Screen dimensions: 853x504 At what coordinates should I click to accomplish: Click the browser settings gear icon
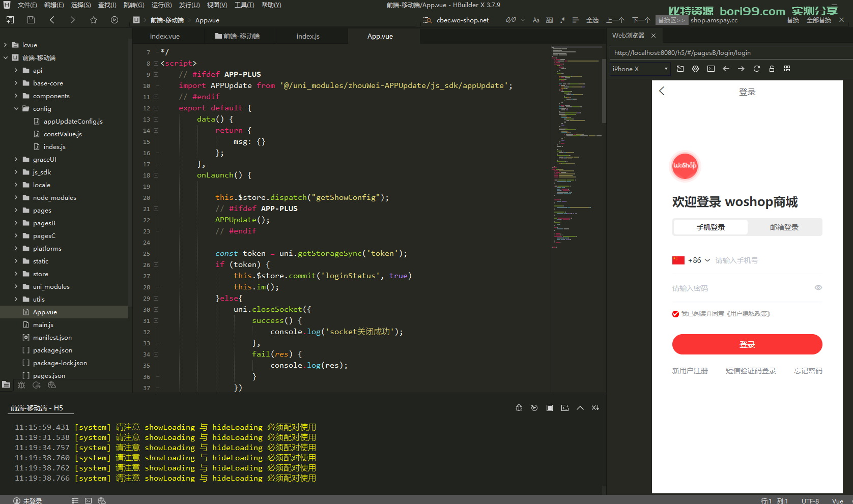696,69
